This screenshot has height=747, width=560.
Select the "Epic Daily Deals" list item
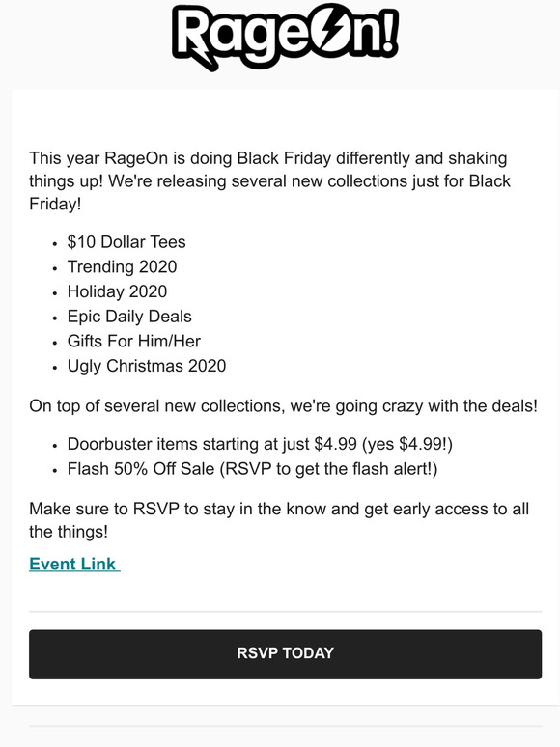(x=129, y=317)
